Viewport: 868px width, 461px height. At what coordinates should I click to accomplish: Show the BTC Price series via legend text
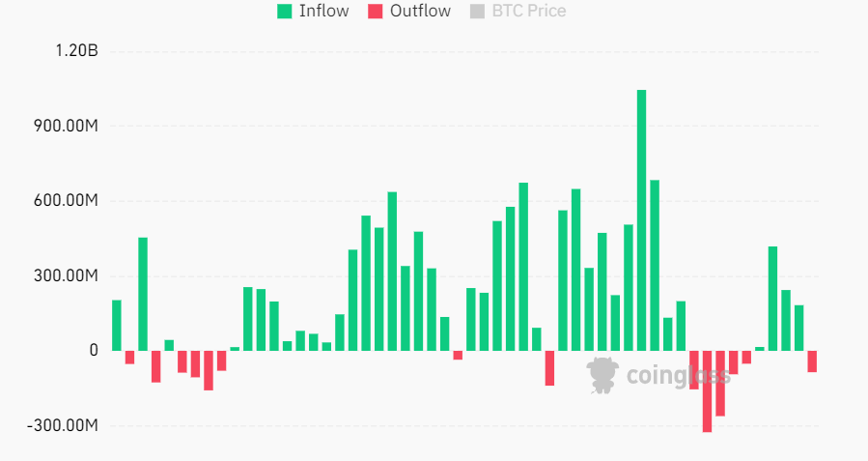coord(528,12)
